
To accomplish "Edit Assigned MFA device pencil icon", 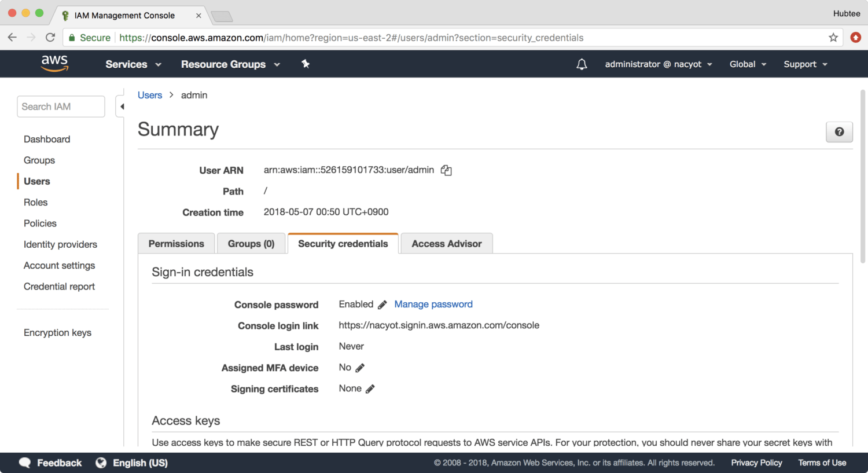I will (360, 368).
